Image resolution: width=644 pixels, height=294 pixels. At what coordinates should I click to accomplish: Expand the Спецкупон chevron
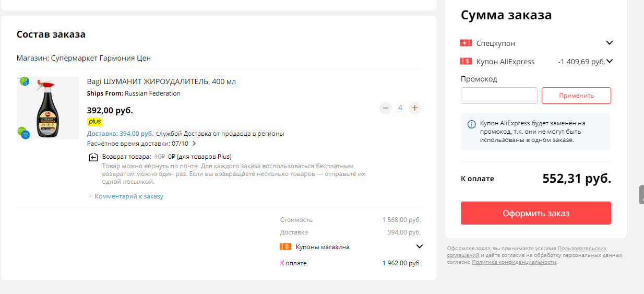pyautogui.click(x=609, y=43)
